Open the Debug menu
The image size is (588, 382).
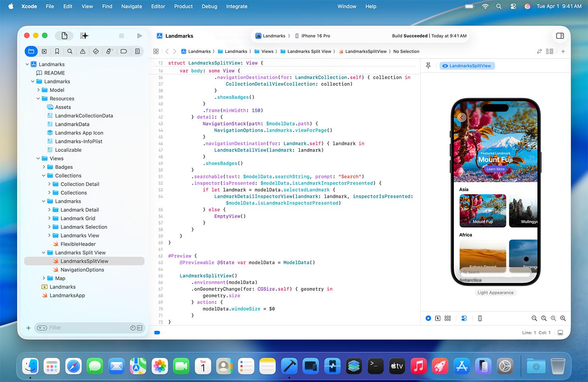coord(209,6)
